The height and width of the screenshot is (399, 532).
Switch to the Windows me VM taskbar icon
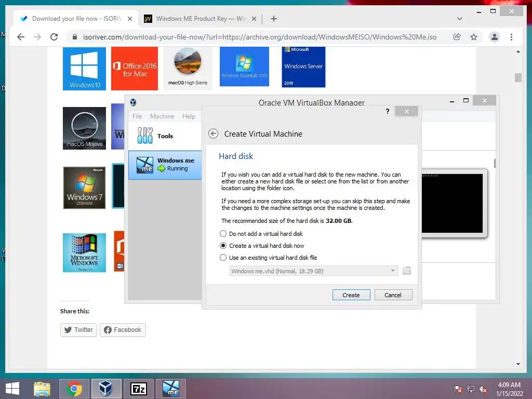[x=170, y=389]
